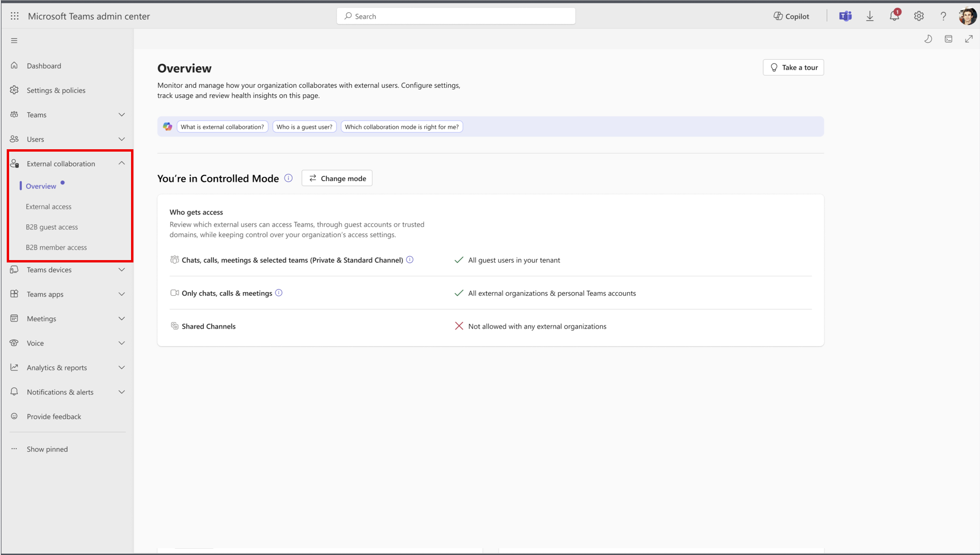This screenshot has width=980, height=555.
Task: Click the Take a tour button
Action: click(x=793, y=67)
